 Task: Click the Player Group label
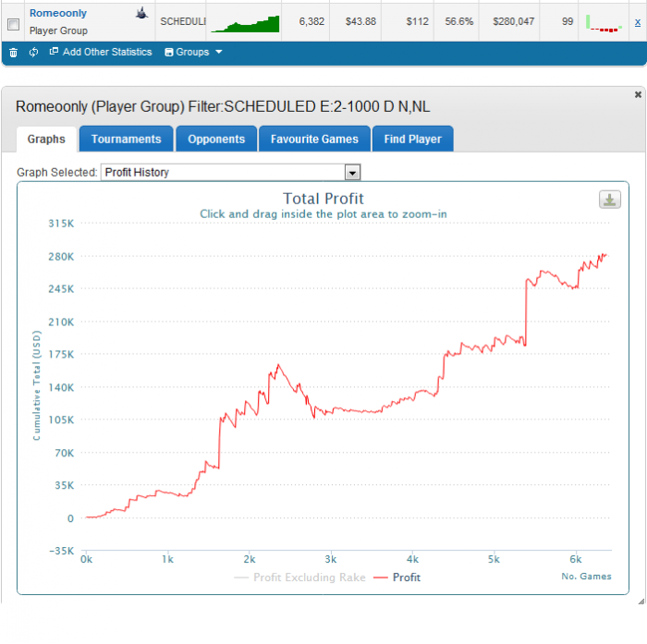coord(58,30)
